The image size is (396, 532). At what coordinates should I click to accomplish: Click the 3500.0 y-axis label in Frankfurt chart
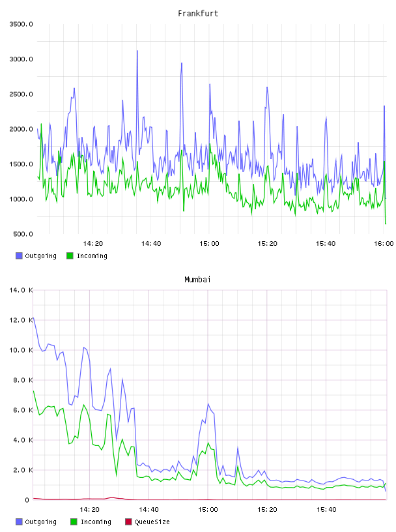pos(21,24)
